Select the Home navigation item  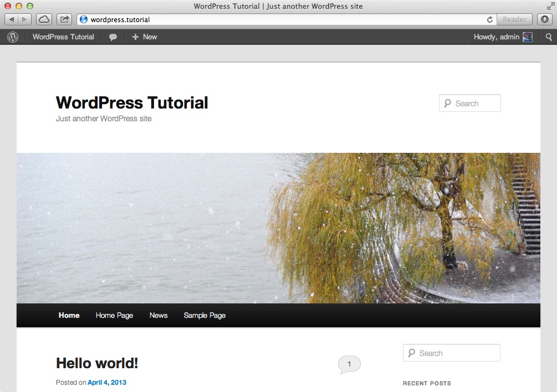point(69,316)
